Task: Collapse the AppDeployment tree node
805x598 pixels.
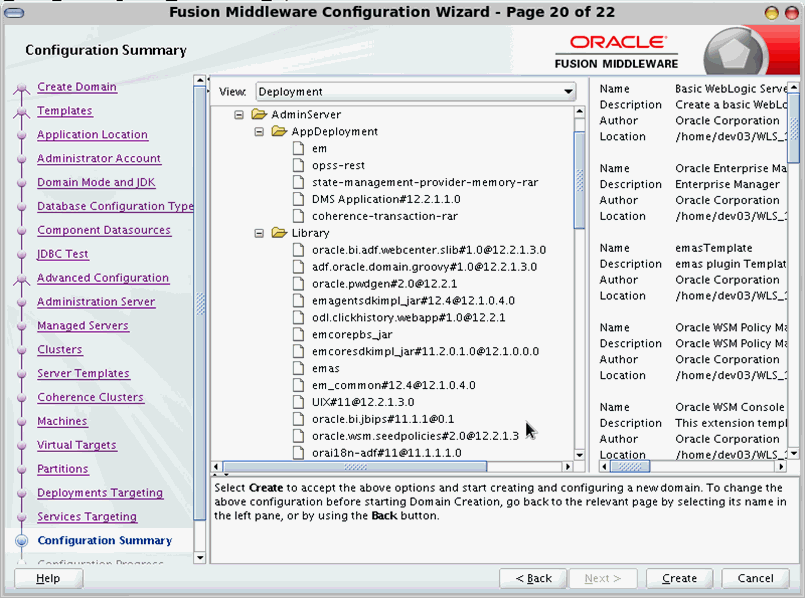Action: coord(259,132)
